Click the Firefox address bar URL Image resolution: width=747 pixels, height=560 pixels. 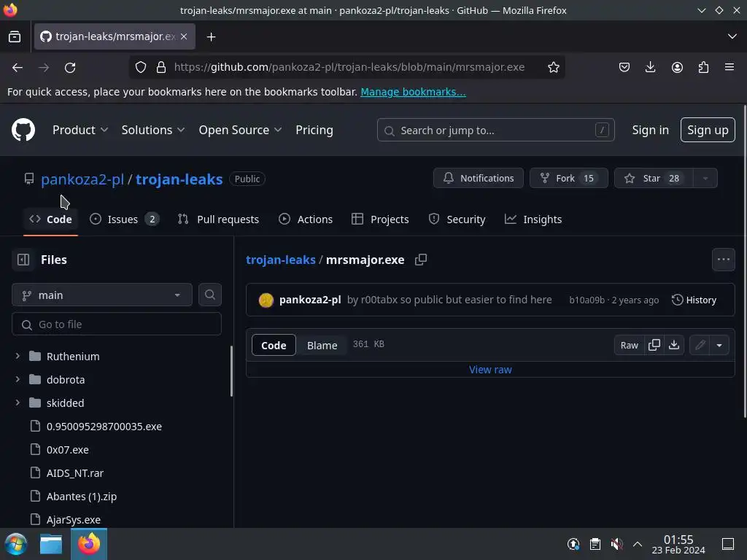pos(349,67)
